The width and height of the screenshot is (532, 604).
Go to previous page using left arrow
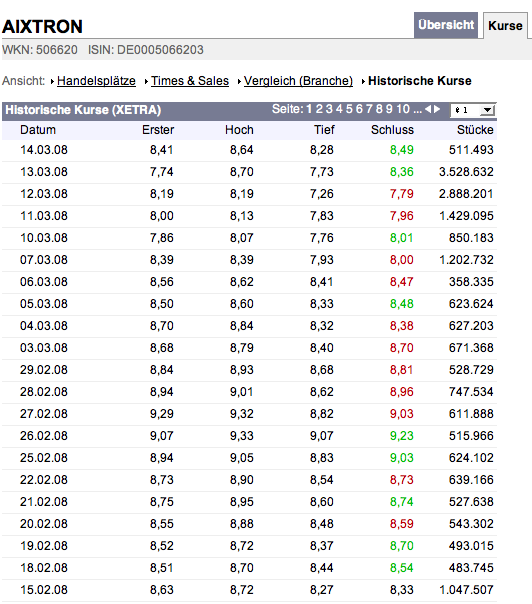(x=428, y=109)
